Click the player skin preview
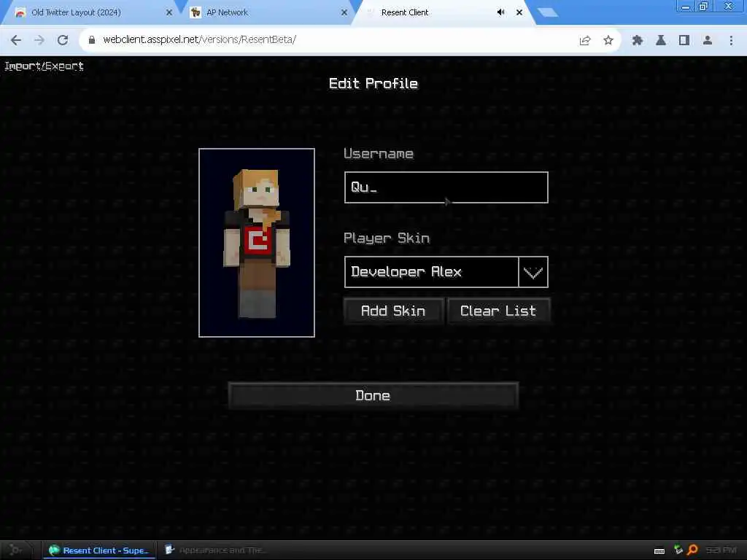 point(257,242)
